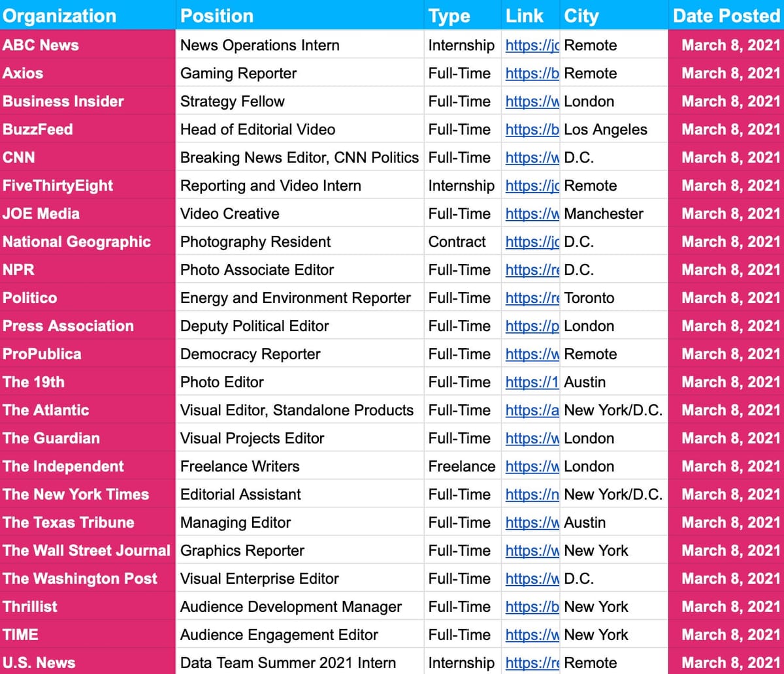Open the U.S. News intern posting link
The height and width of the screenshot is (674, 784).
[x=531, y=662]
